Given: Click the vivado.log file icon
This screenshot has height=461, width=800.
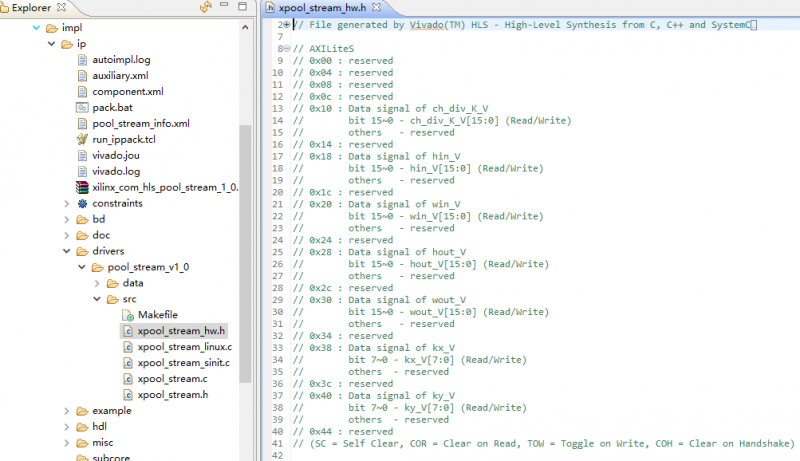Looking at the screenshot, I should coord(82,171).
